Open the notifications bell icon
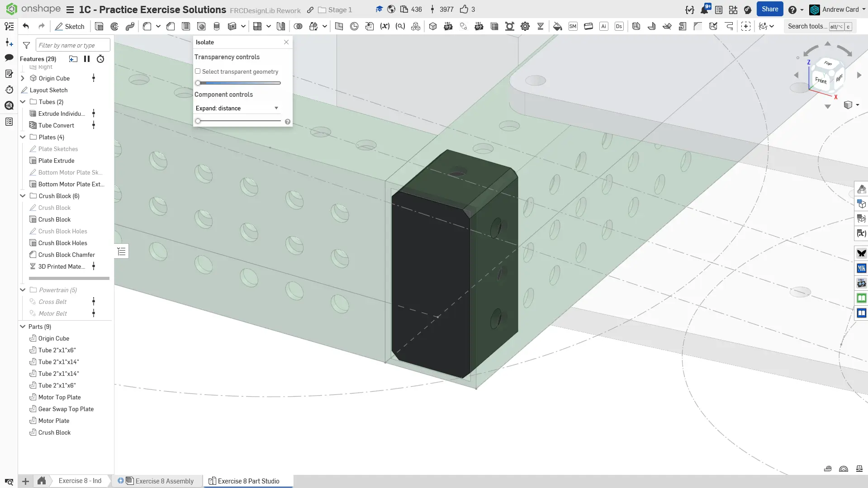The width and height of the screenshot is (868, 488). tap(704, 9)
